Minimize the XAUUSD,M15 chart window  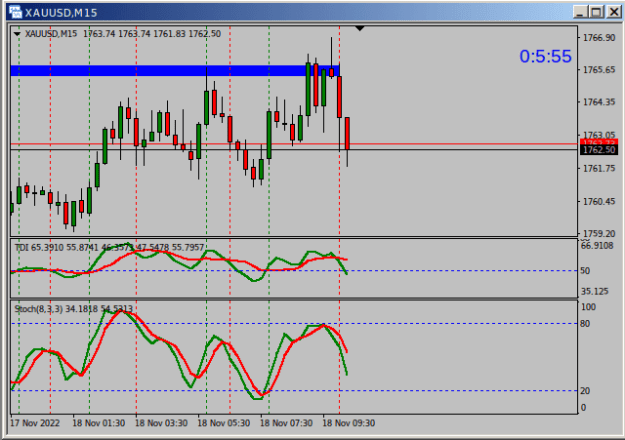click(x=580, y=12)
